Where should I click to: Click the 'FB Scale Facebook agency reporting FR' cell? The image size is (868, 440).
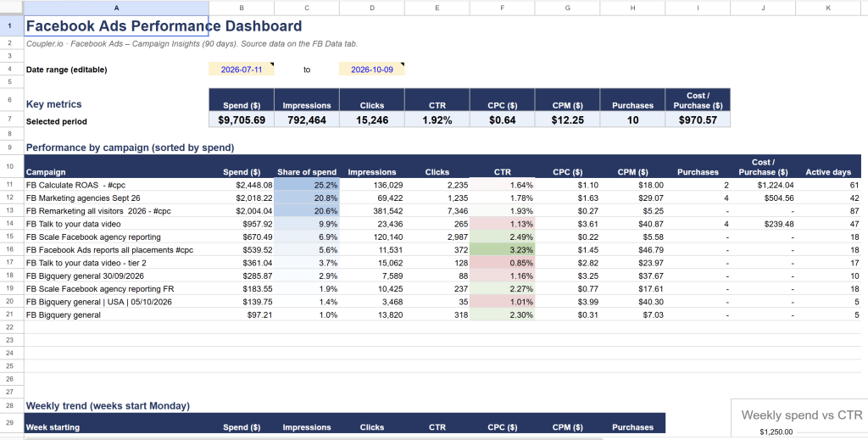[x=116, y=289]
